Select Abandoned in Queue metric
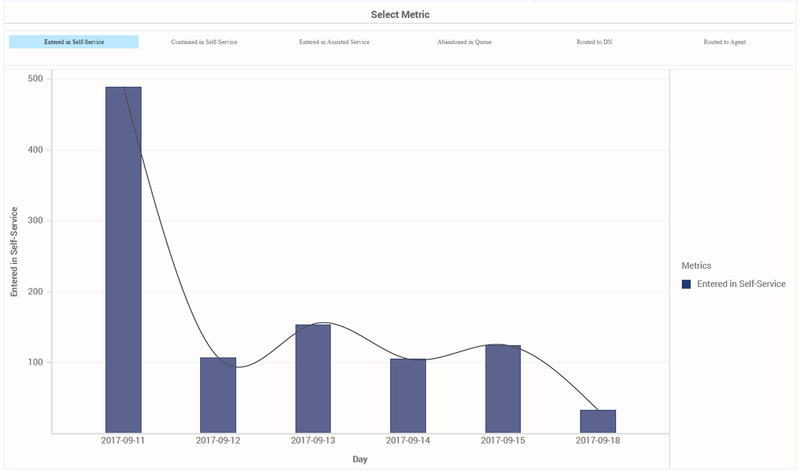 point(464,43)
